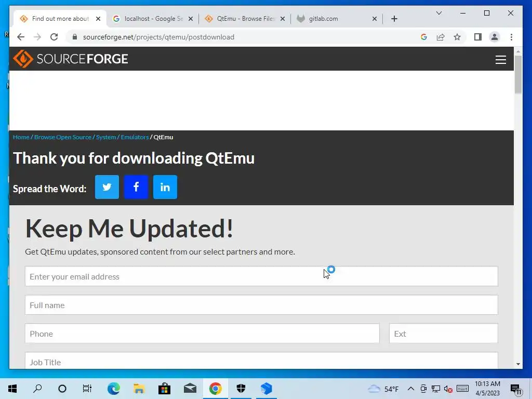Close the gitlab.com tab
532x399 pixels.
[x=375, y=19]
